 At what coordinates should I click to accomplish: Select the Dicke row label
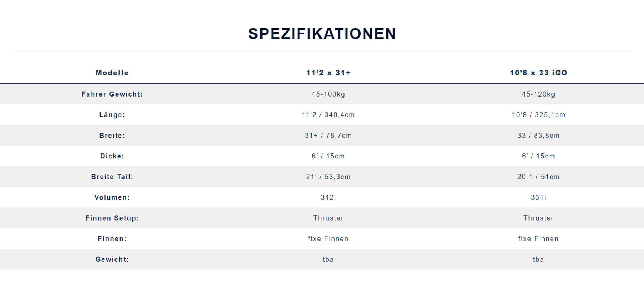pyautogui.click(x=112, y=156)
